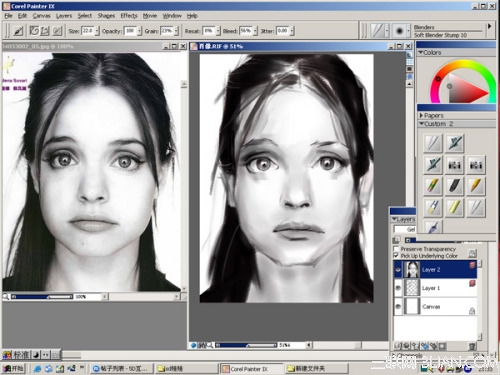The image size is (500, 375).
Task: Launch Internet Explorer from quick launch bar
Action: [x=37, y=368]
